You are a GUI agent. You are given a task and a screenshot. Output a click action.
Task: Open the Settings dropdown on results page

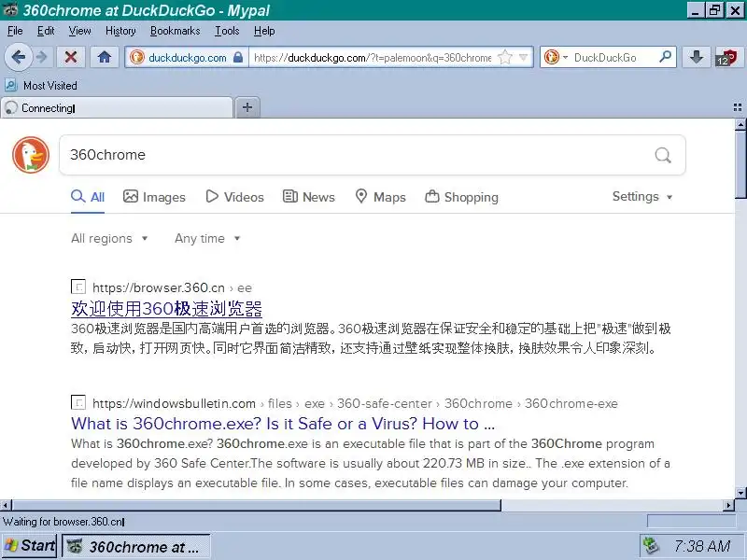[x=642, y=197]
